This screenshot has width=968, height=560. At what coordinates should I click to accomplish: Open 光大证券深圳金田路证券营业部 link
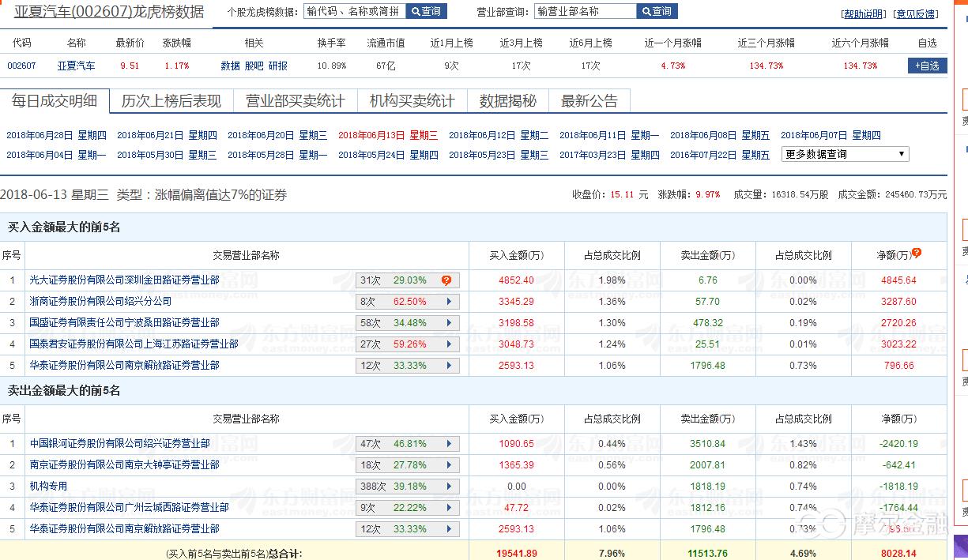[x=124, y=280]
